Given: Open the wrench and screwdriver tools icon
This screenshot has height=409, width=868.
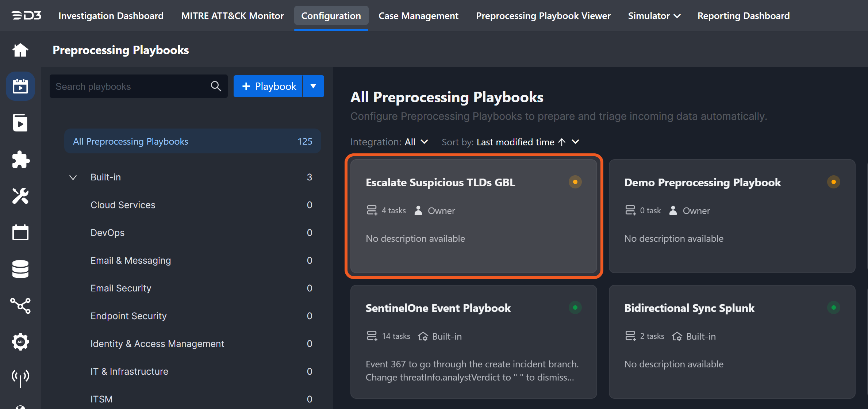Looking at the screenshot, I should pos(20,196).
